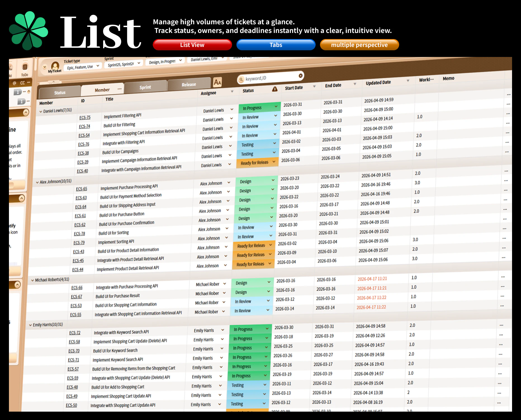Open the filter icon on the Assignee column

pyautogui.click(x=232, y=91)
